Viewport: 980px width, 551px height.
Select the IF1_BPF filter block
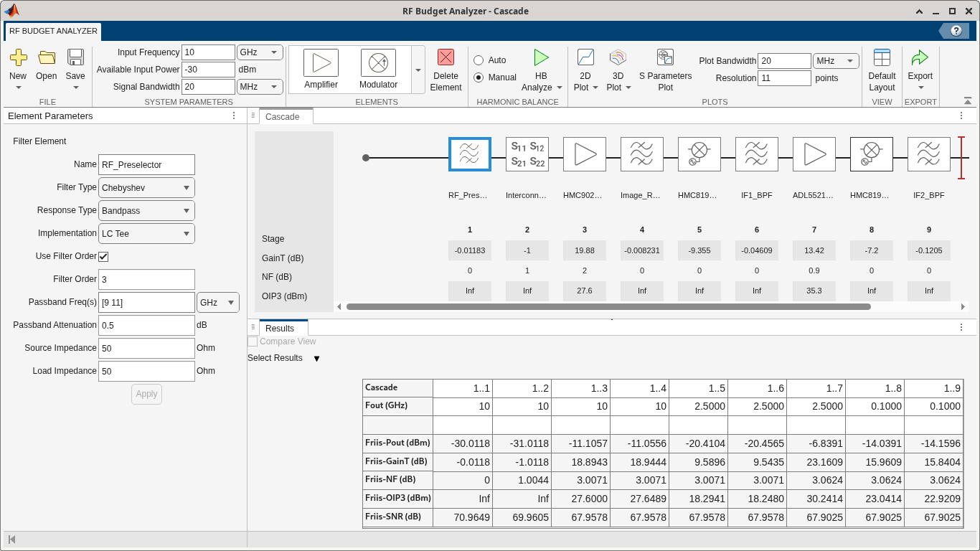point(757,154)
